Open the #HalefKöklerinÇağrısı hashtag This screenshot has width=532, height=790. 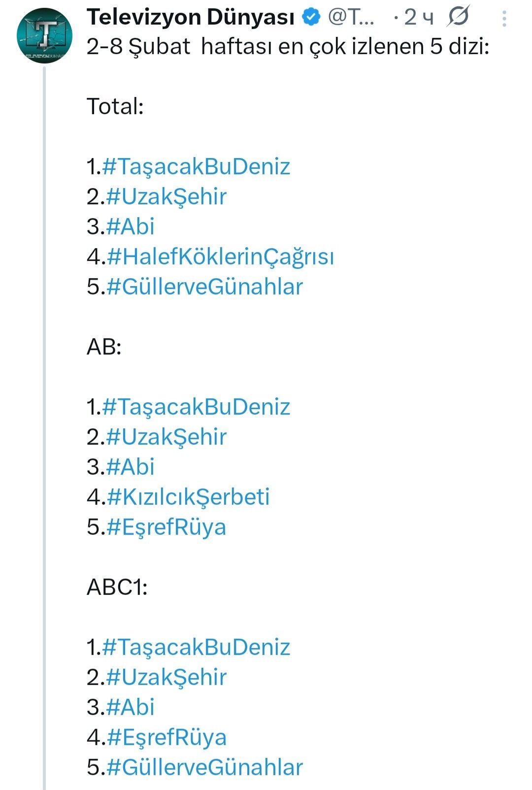[x=220, y=257]
